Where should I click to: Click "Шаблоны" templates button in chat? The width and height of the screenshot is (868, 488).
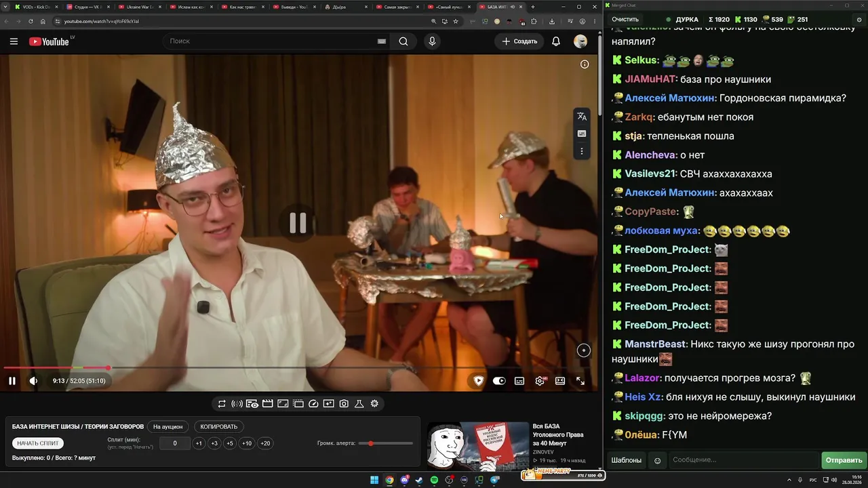click(x=627, y=460)
